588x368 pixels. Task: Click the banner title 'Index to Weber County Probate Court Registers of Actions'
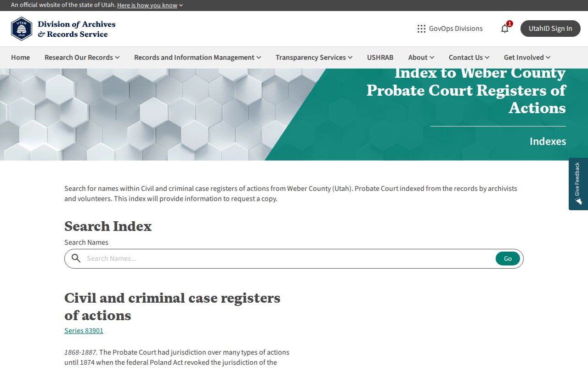coord(466,91)
